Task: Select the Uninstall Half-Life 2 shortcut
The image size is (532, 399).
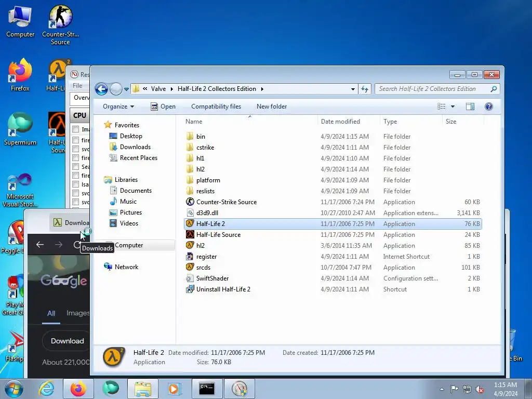Action: (333, 289)
